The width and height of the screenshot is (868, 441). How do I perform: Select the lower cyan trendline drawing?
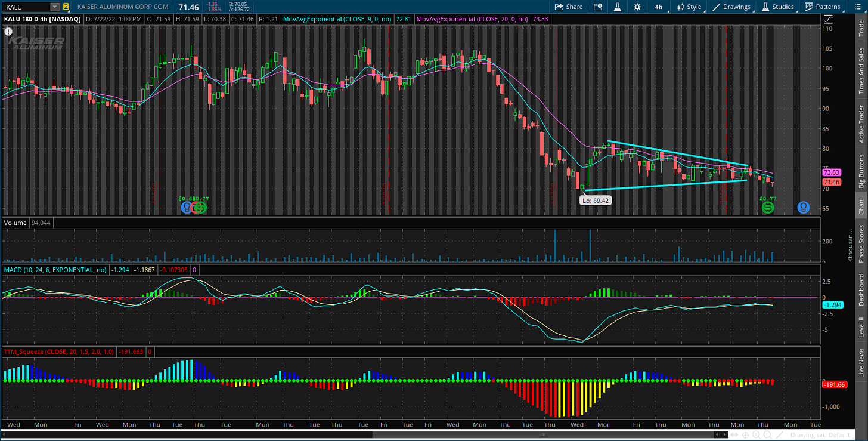[x=666, y=185]
